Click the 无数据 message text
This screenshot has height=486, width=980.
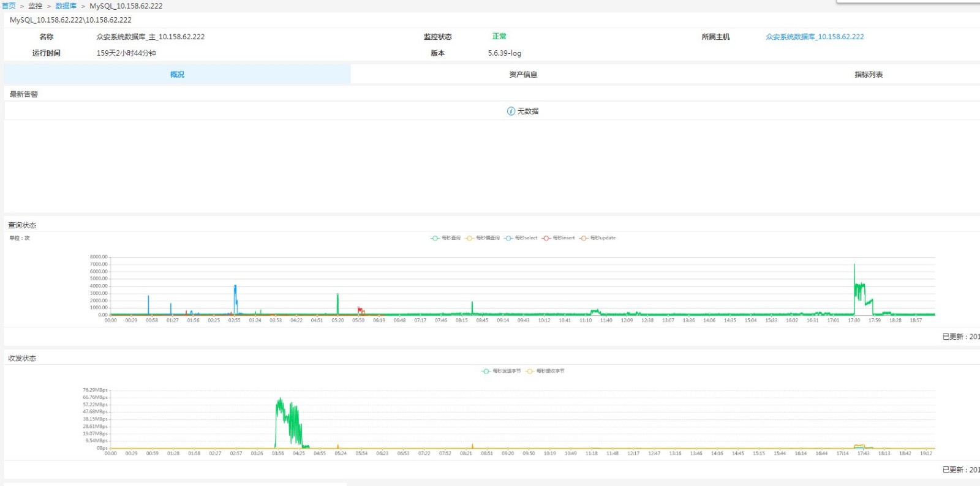[x=528, y=111]
